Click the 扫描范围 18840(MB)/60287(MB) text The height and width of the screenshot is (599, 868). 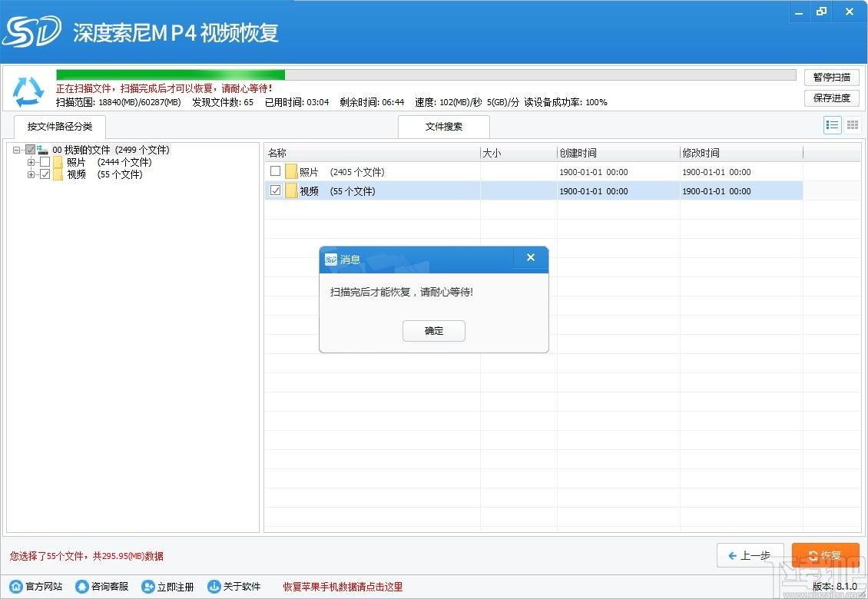tap(118, 102)
